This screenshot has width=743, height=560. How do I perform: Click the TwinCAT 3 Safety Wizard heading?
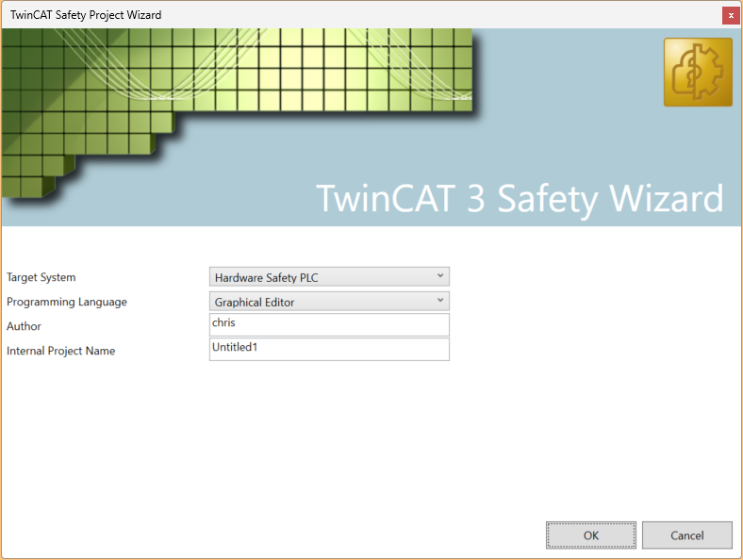[520, 199]
